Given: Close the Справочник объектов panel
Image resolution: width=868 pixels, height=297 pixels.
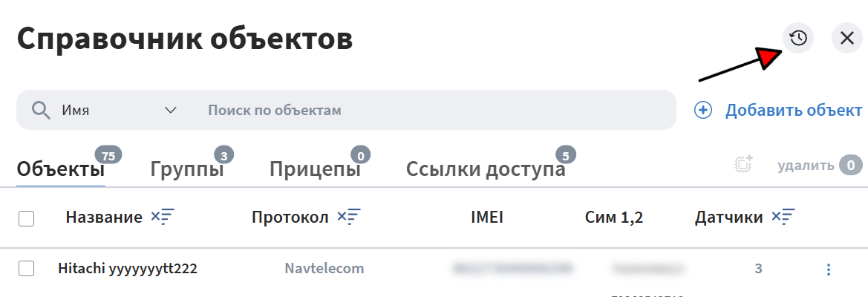Looking at the screenshot, I should 847,38.
